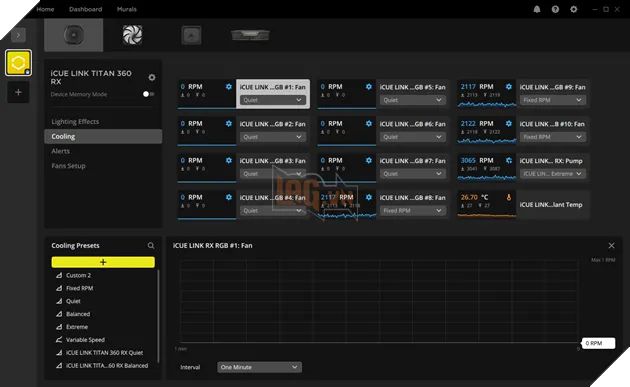Expand the left sidebar arrow
The width and height of the screenshot is (630, 387).
18,35
